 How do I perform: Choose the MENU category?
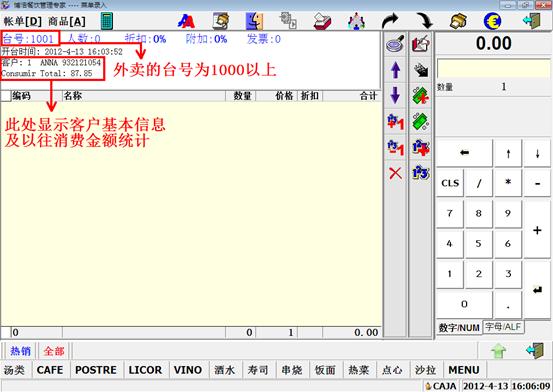tap(464, 370)
